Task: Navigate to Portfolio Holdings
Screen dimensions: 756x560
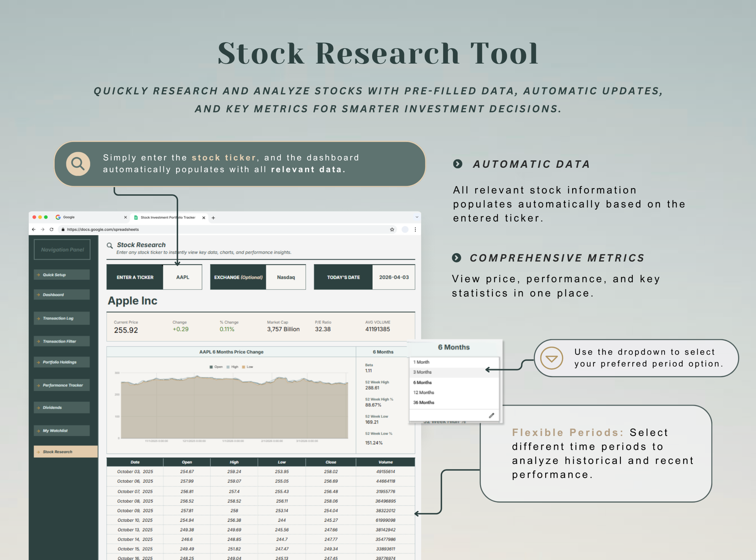Action: tap(61, 362)
